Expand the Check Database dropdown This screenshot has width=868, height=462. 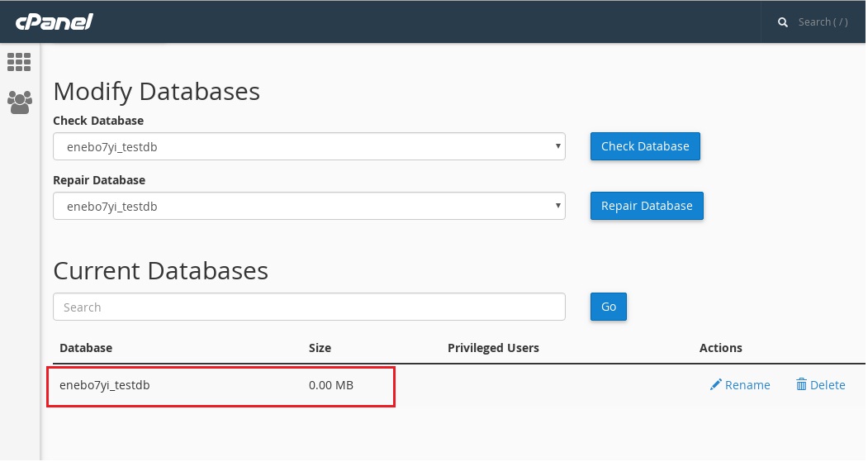click(309, 146)
